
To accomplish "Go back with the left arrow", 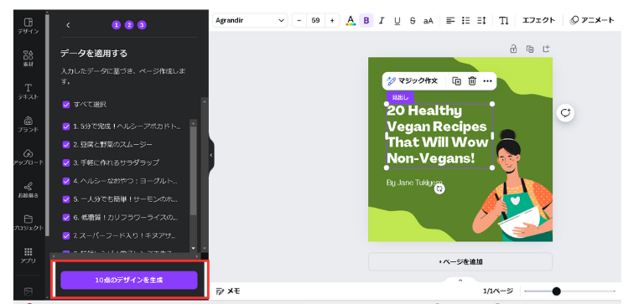I will click(x=68, y=25).
